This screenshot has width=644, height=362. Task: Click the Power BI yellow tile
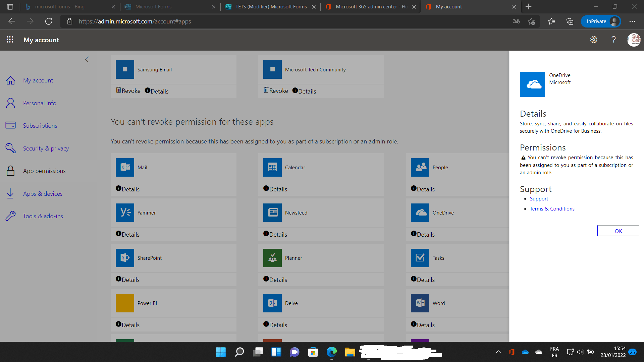[x=125, y=303]
